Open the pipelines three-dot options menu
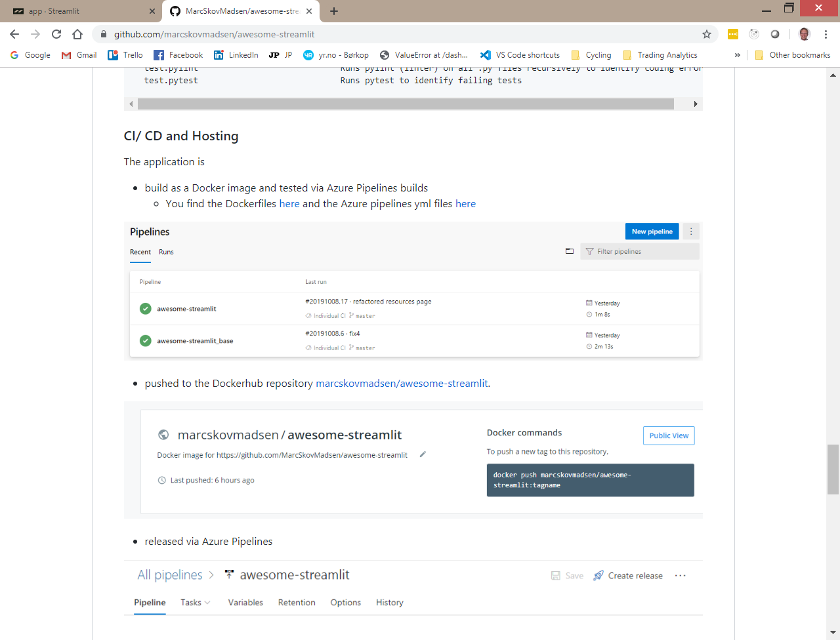The width and height of the screenshot is (840, 640). click(x=691, y=231)
